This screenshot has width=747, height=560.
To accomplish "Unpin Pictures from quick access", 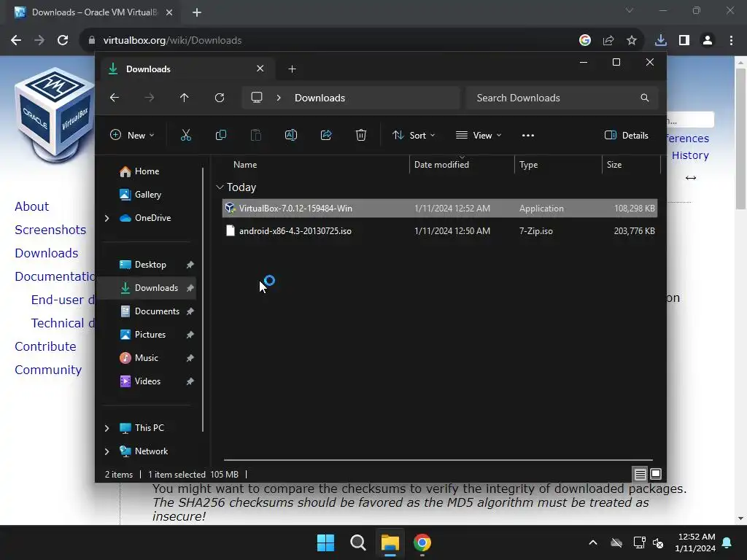I will point(190,335).
